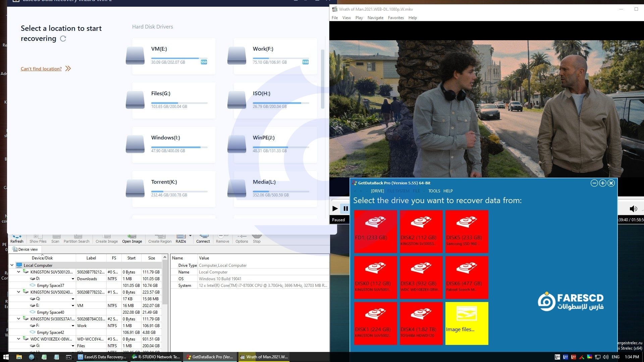Open the Navigate menu in media player
This screenshot has width=644, height=362.
[375, 18]
